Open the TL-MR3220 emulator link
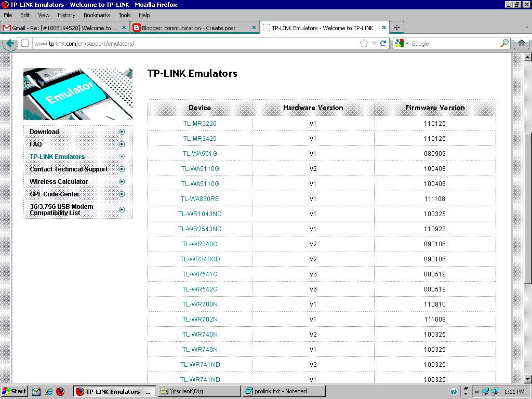The width and height of the screenshot is (532, 399). pyautogui.click(x=200, y=124)
